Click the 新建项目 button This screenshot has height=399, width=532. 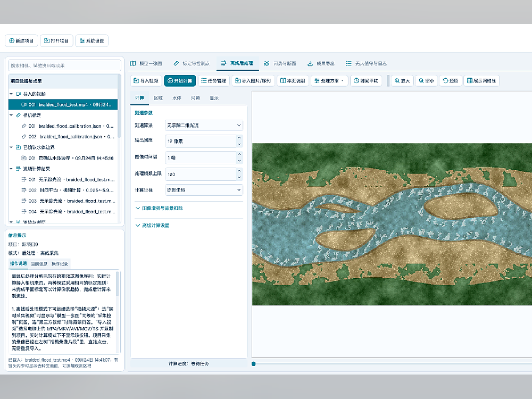pos(21,41)
